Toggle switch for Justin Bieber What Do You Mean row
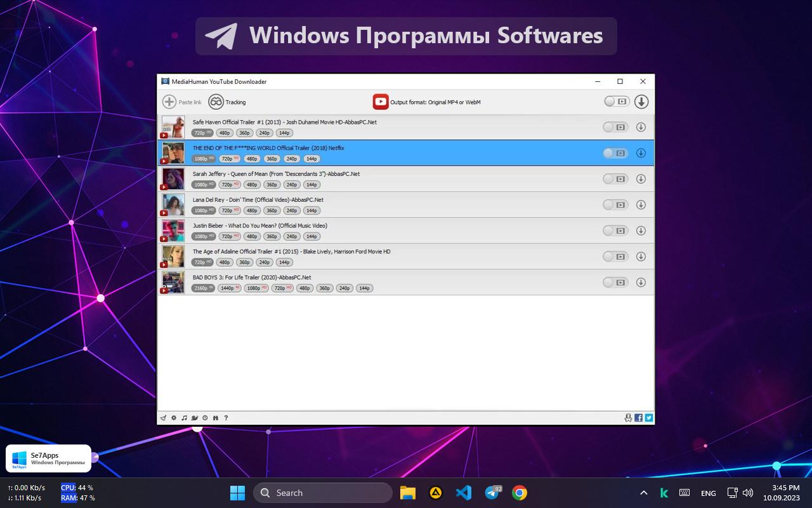 (615, 231)
